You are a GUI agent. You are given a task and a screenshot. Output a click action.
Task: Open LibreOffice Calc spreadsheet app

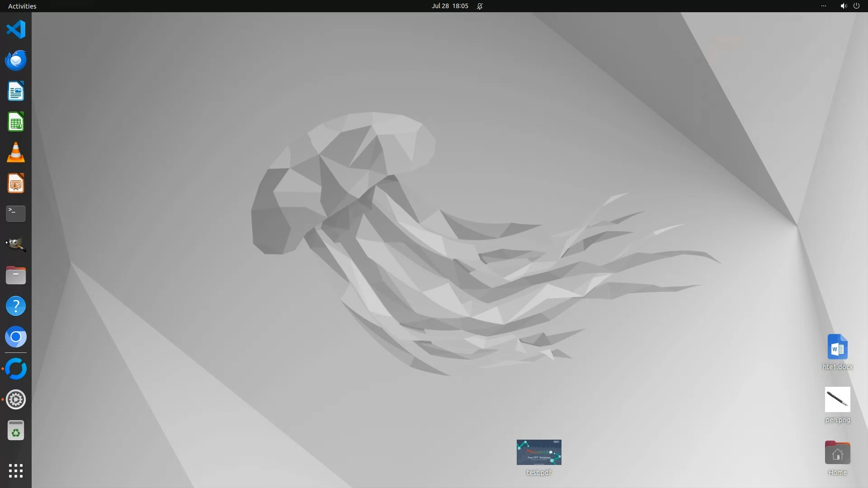[16, 122]
